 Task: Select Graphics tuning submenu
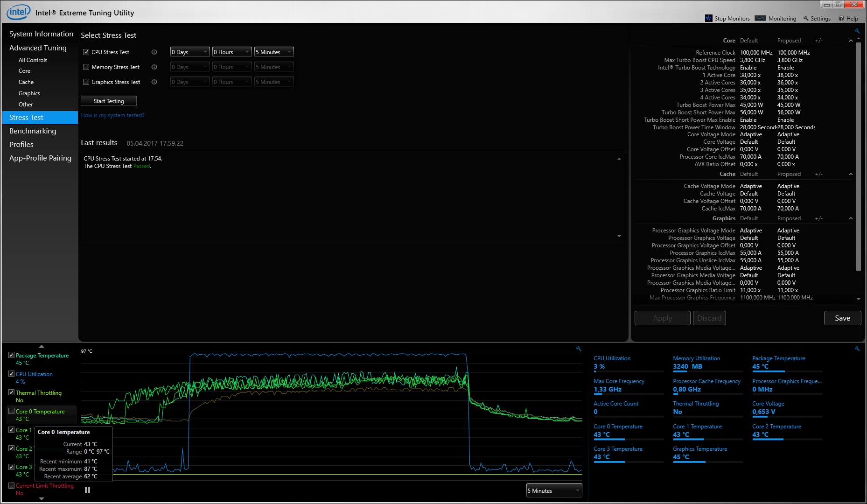[x=29, y=93]
